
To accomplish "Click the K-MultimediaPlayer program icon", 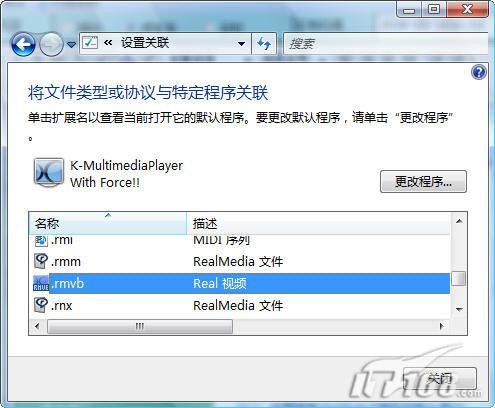I will point(48,173).
